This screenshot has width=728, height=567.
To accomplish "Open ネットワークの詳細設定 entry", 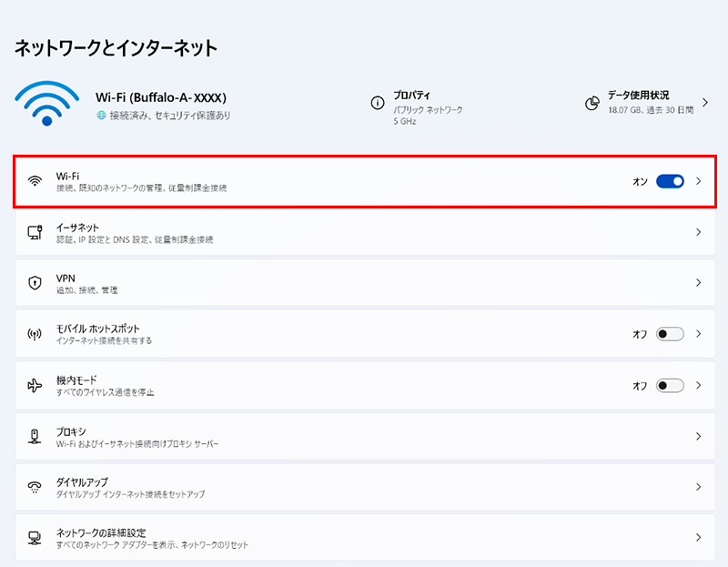I will [x=100, y=532].
